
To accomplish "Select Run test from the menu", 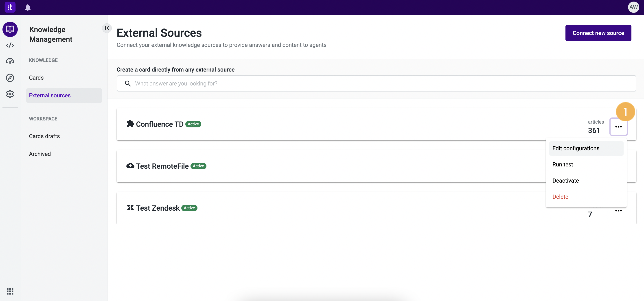I will [x=563, y=164].
